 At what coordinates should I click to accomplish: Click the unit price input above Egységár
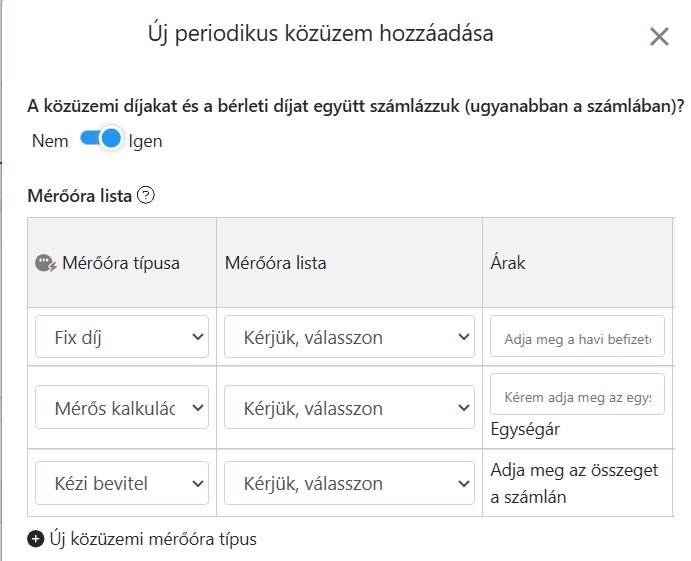577,395
